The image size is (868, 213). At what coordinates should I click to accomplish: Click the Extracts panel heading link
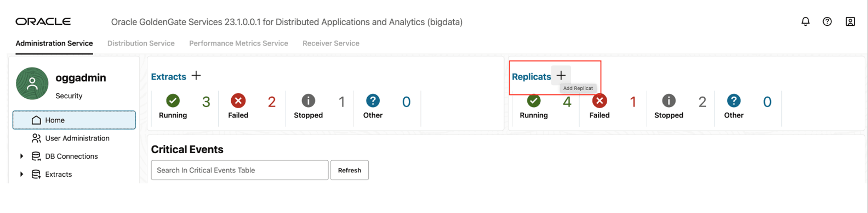coord(169,76)
